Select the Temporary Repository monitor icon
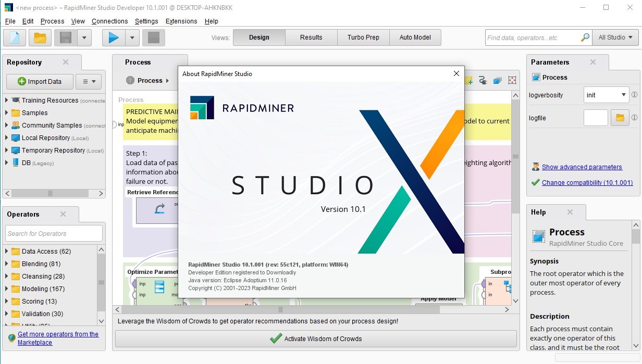Image resolution: width=642 pixels, height=364 pixels. [x=16, y=150]
